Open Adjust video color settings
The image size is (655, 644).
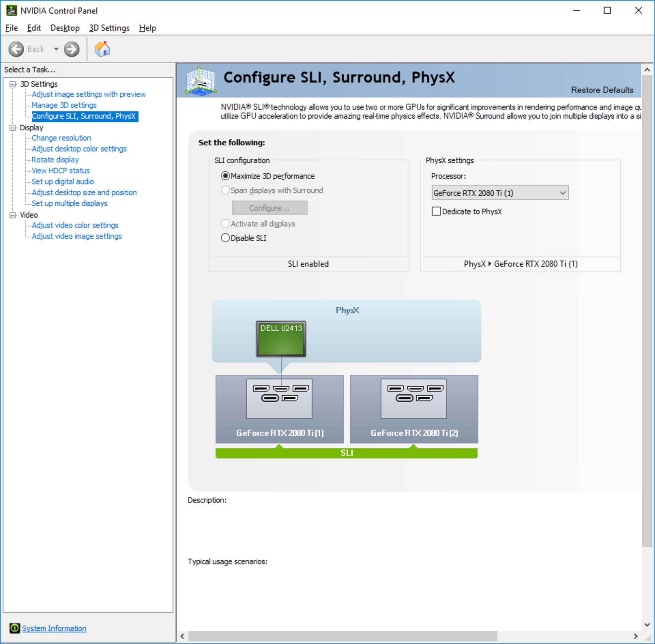75,225
